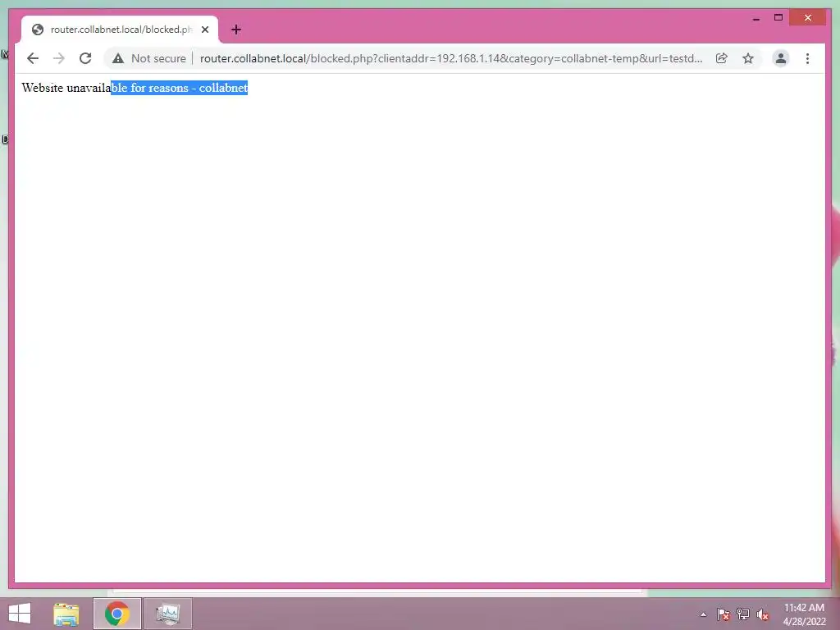Click the Chrome taskbar icon
Viewport: 840px width, 630px height.
pyautogui.click(x=117, y=614)
